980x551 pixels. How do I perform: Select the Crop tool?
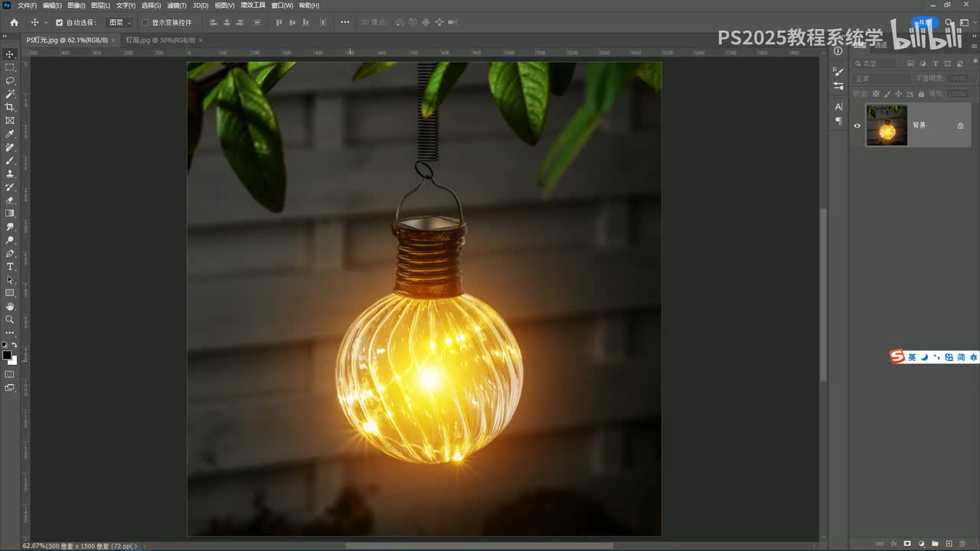(10, 107)
